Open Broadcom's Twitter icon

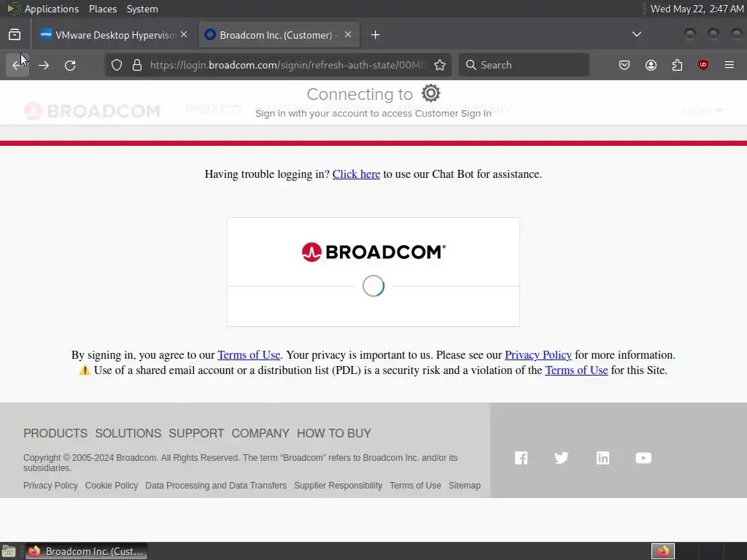click(562, 458)
